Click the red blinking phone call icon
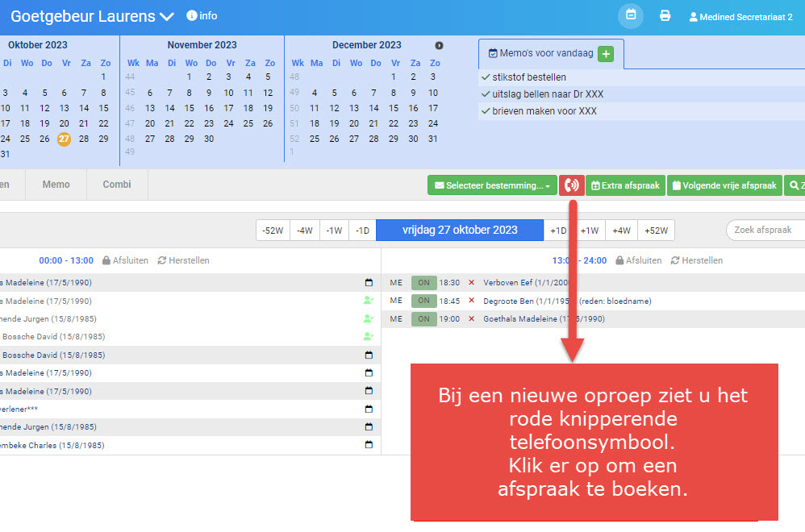 click(571, 185)
